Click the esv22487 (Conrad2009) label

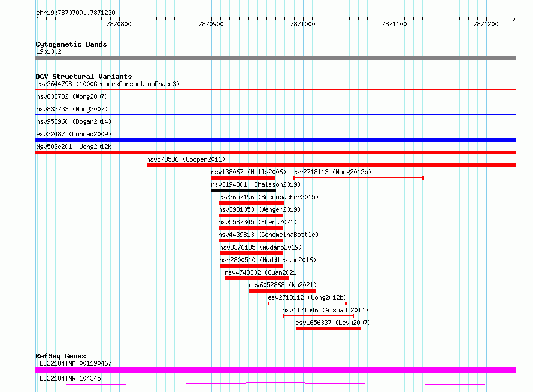[74, 134]
